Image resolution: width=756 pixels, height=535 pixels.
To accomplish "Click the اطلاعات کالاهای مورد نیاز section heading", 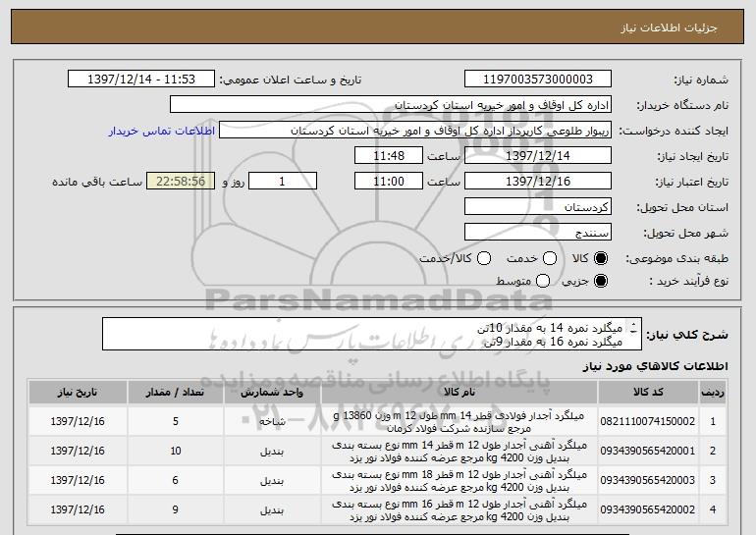I will (655, 367).
